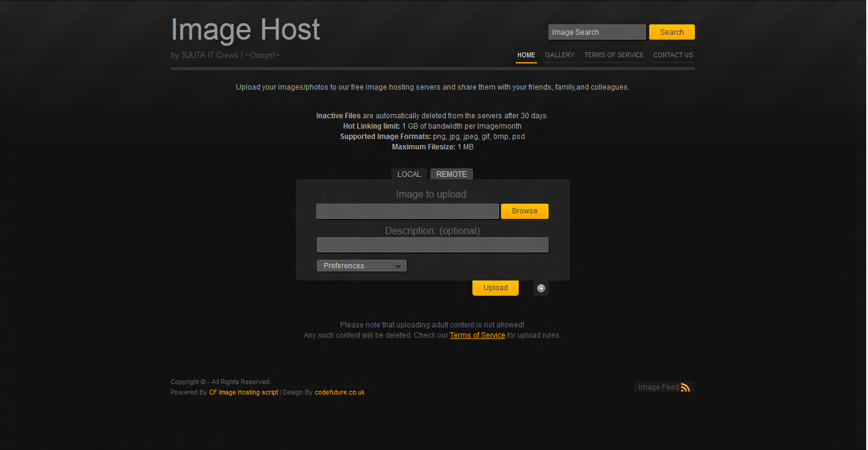The height and width of the screenshot is (450, 868).
Task: Click the image file path input box
Action: [x=407, y=211]
